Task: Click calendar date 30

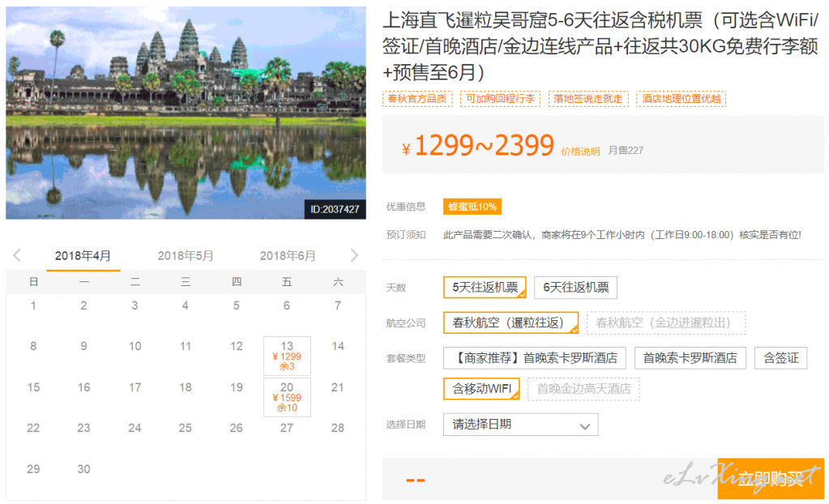Action: [x=83, y=468]
